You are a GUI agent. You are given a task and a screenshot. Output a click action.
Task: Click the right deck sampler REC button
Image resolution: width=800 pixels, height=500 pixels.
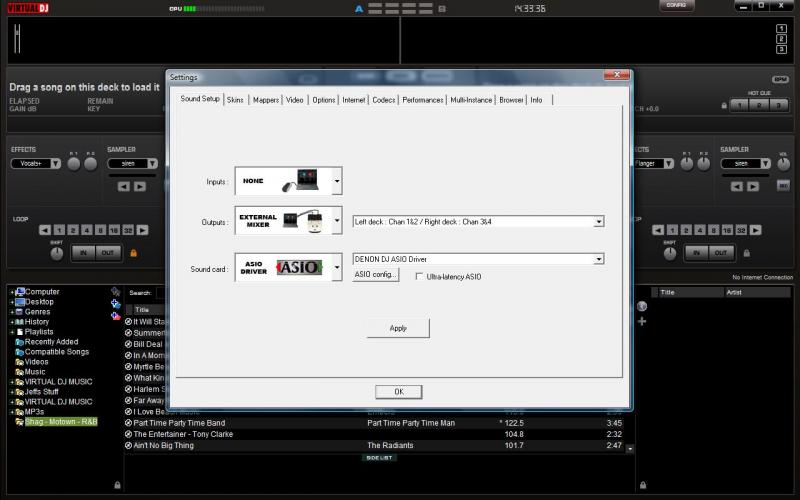[783, 186]
